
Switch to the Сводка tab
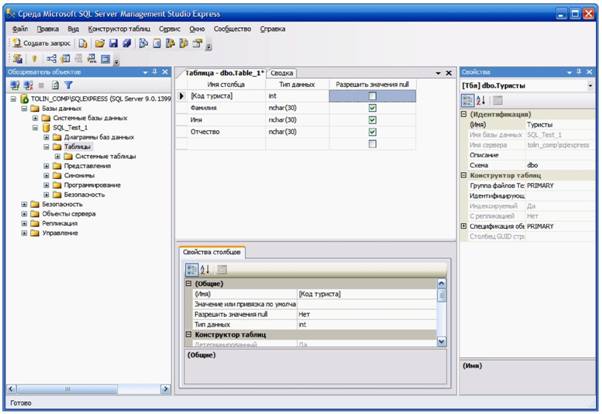point(281,73)
